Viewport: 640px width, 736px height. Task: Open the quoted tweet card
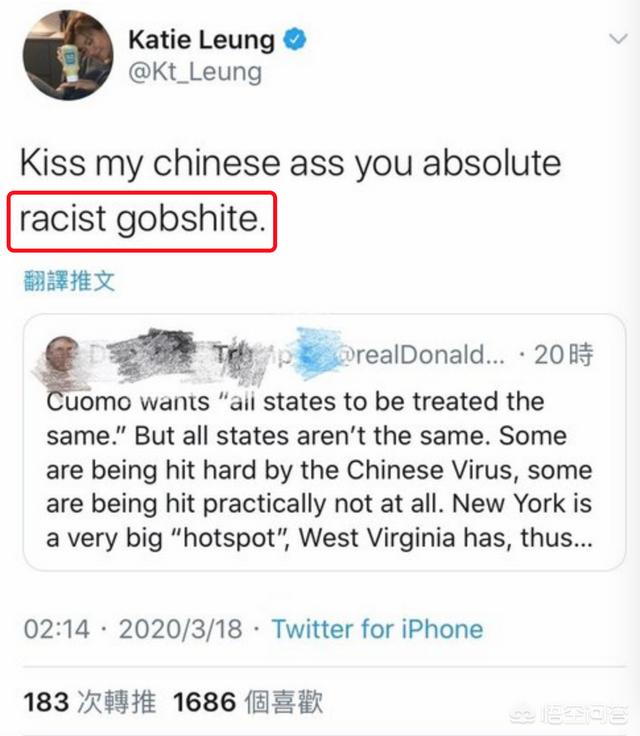(324, 442)
